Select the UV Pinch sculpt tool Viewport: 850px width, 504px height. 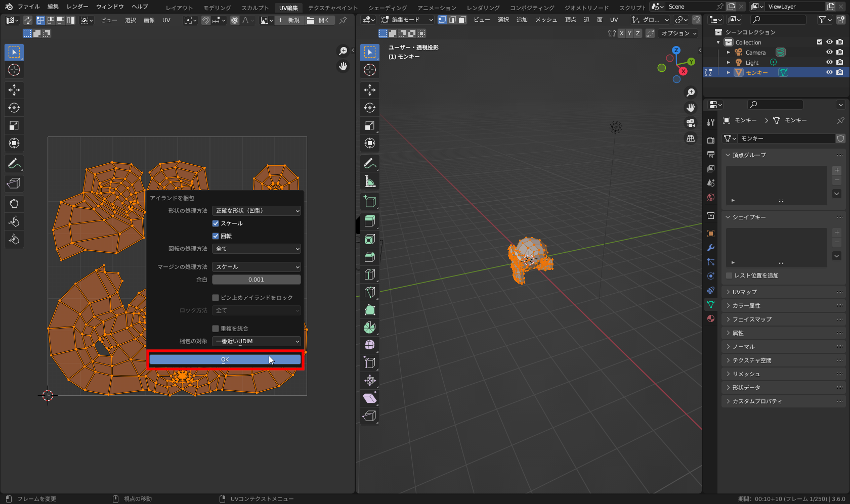pos(14,239)
